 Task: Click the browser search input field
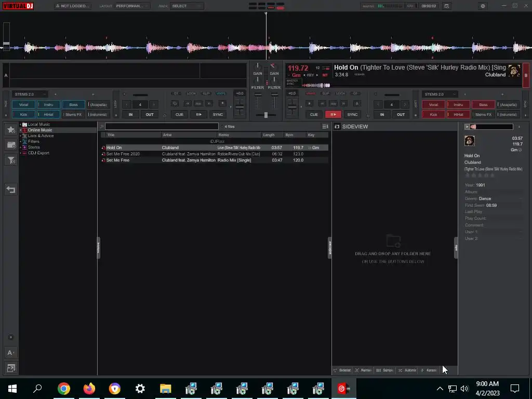click(162, 127)
